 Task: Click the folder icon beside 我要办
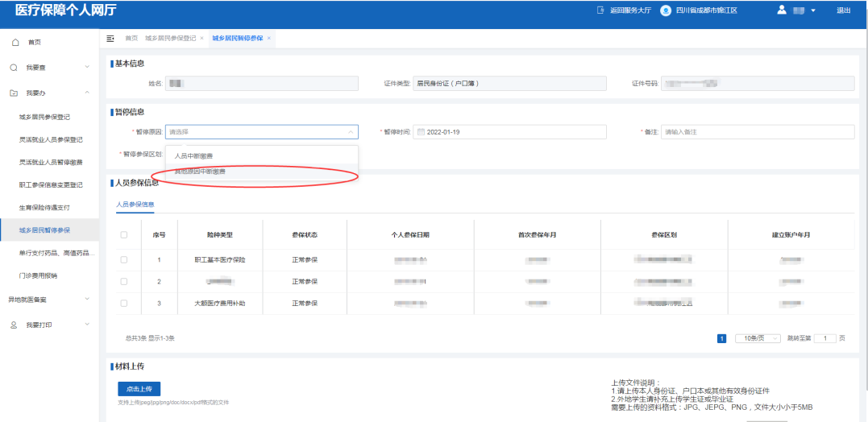pos(14,93)
